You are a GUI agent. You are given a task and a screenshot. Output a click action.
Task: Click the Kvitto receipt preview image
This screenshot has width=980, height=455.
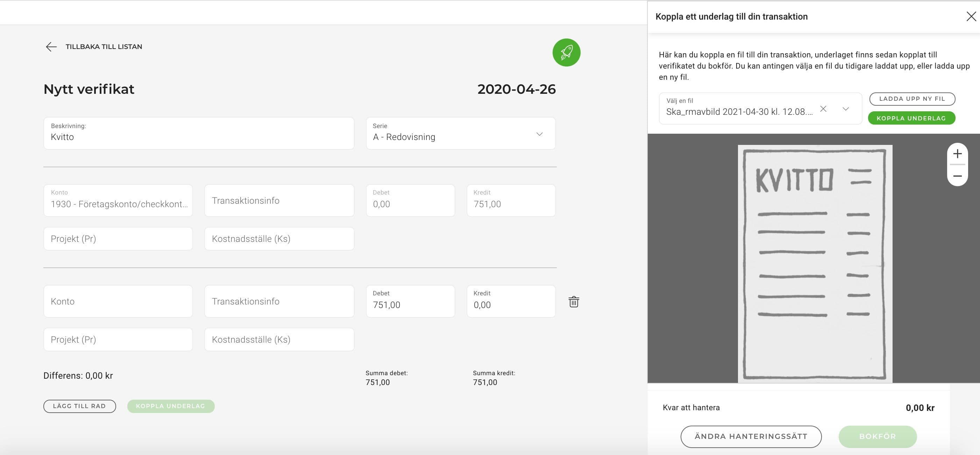click(x=815, y=264)
